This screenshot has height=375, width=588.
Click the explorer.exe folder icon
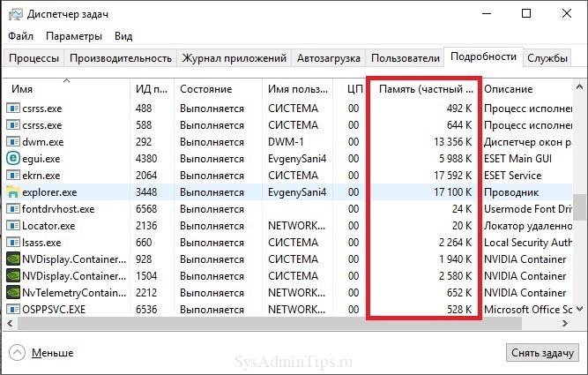point(13,192)
